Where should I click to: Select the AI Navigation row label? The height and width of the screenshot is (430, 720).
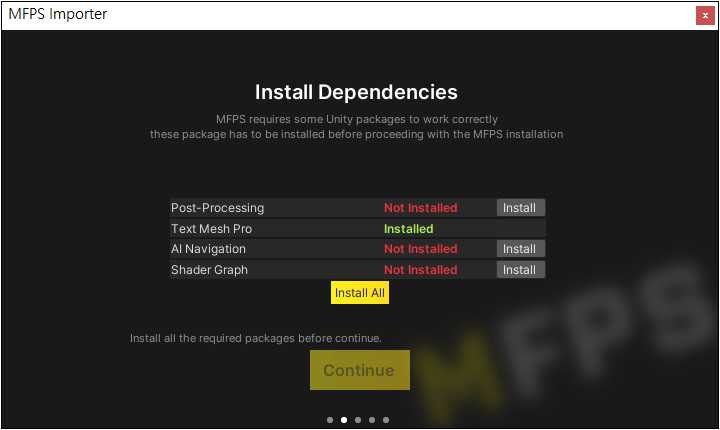(208, 249)
